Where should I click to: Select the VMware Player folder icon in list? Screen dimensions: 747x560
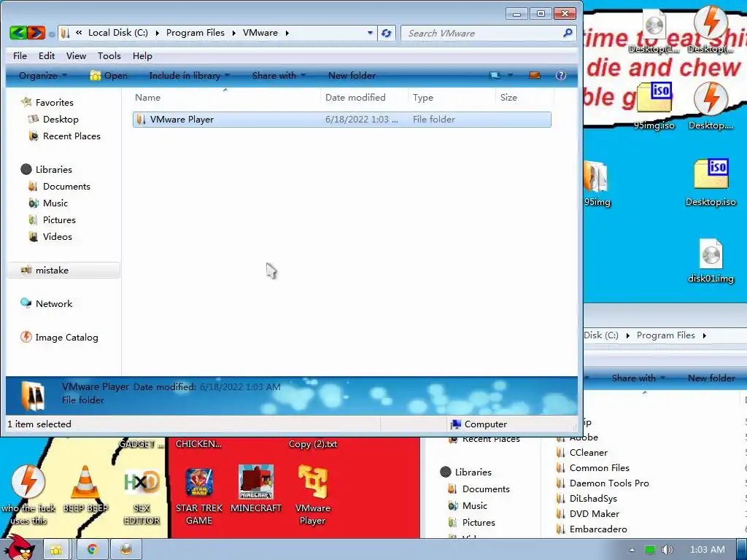pos(141,120)
